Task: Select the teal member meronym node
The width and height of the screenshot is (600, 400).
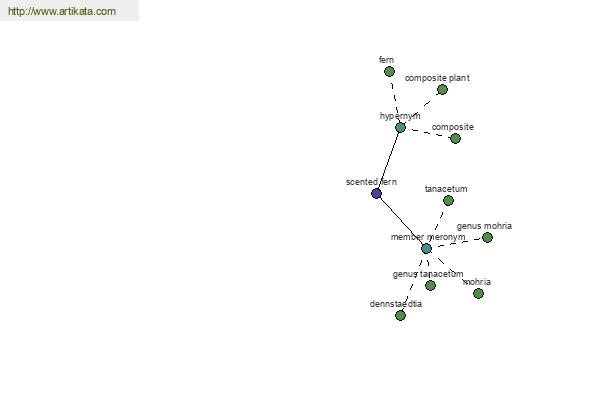Action: (426, 248)
